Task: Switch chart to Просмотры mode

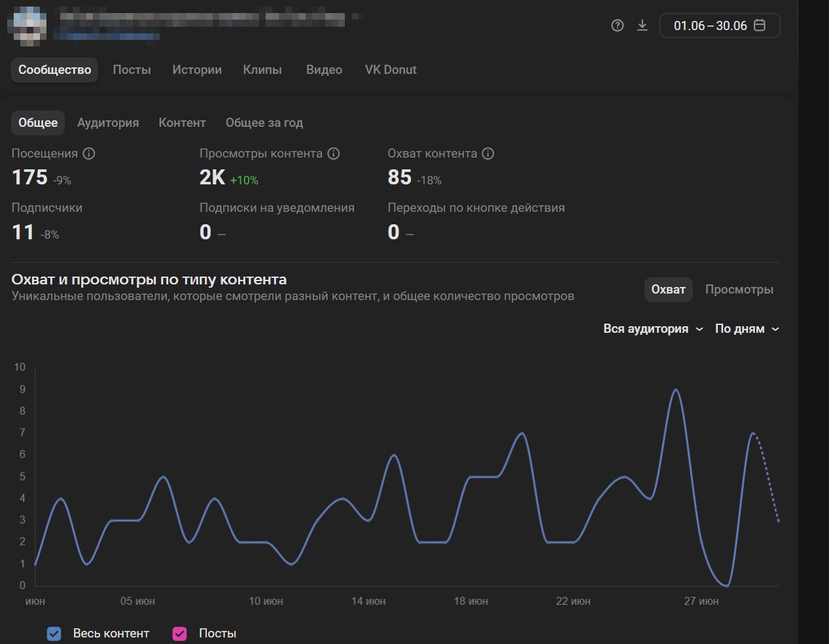Action: point(739,290)
